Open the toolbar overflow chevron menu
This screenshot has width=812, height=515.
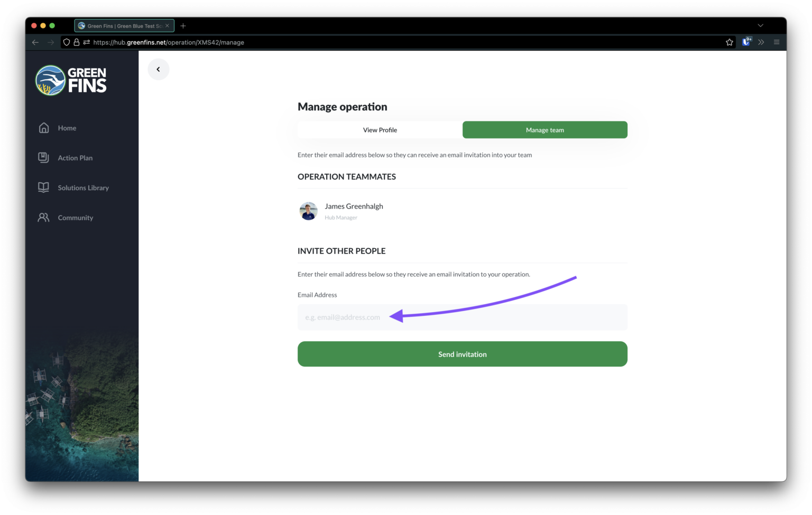(x=761, y=42)
